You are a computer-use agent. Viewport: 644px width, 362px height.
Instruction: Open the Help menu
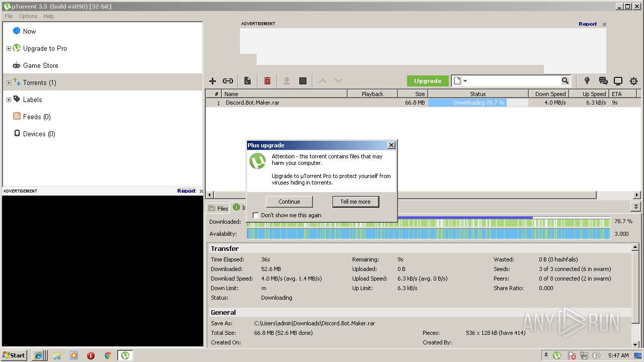pos(48,16)
